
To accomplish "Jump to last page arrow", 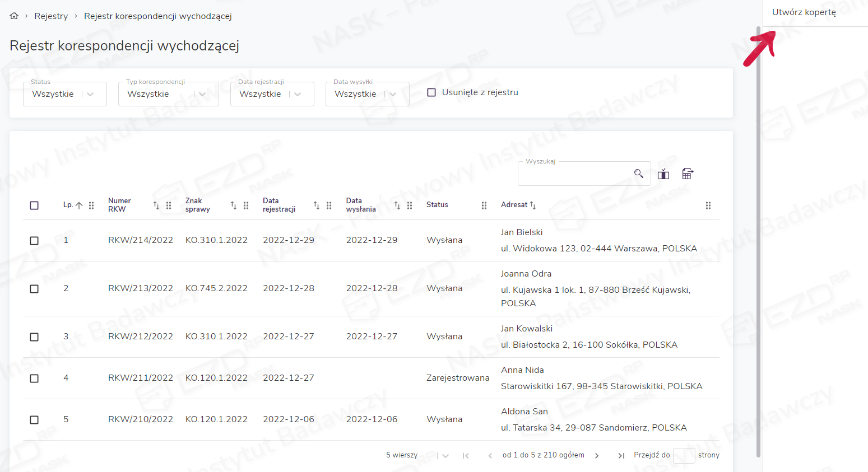I will (621, 456).
